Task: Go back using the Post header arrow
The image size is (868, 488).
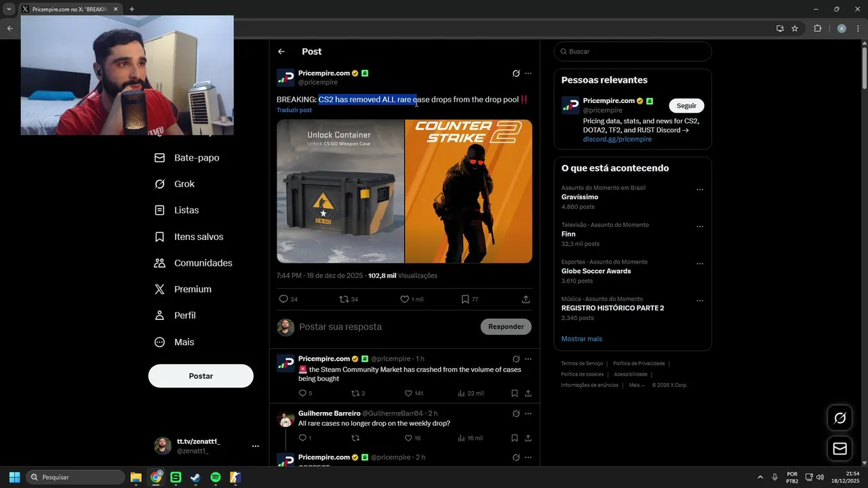Action: (x=281, y=52)
